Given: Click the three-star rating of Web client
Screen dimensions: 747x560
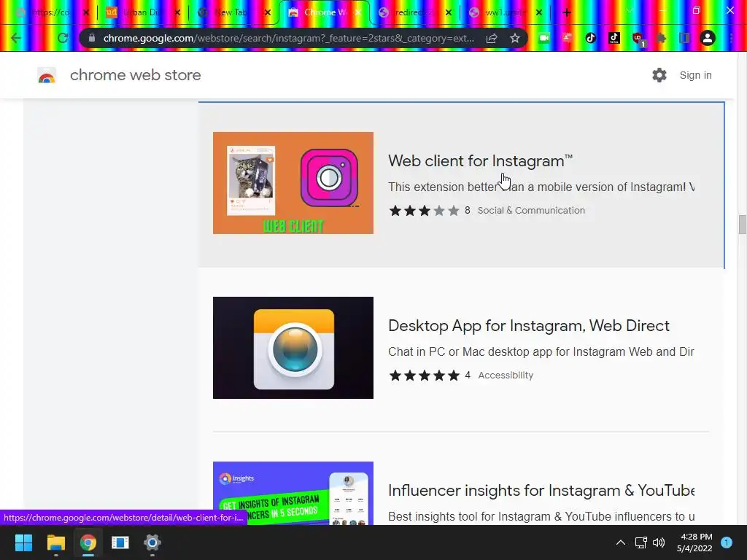Looking at the screenshot, I should point(424,211).
